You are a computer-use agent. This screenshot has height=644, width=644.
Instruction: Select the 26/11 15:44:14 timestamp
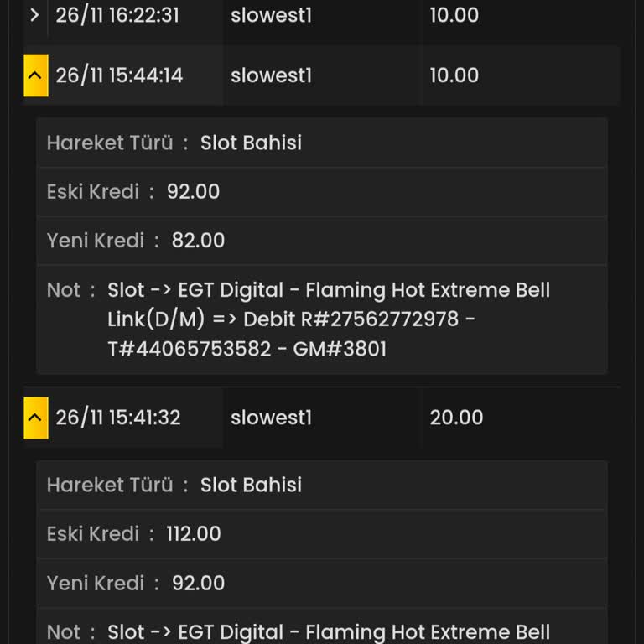coord(119,75)
